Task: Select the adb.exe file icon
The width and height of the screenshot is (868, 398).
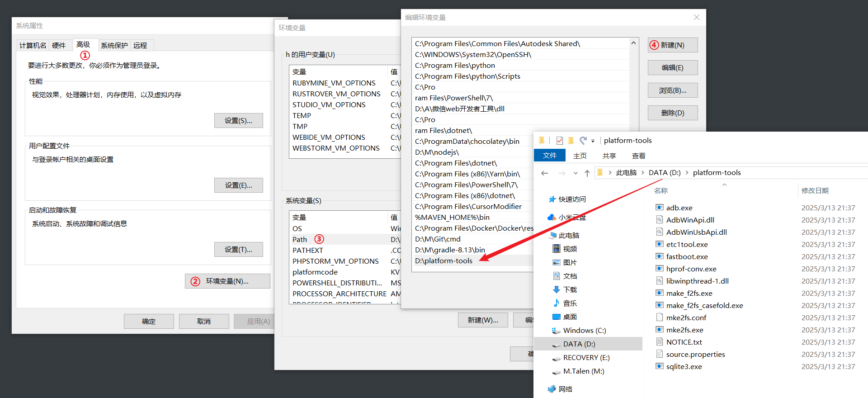Action: coord(660,208)
